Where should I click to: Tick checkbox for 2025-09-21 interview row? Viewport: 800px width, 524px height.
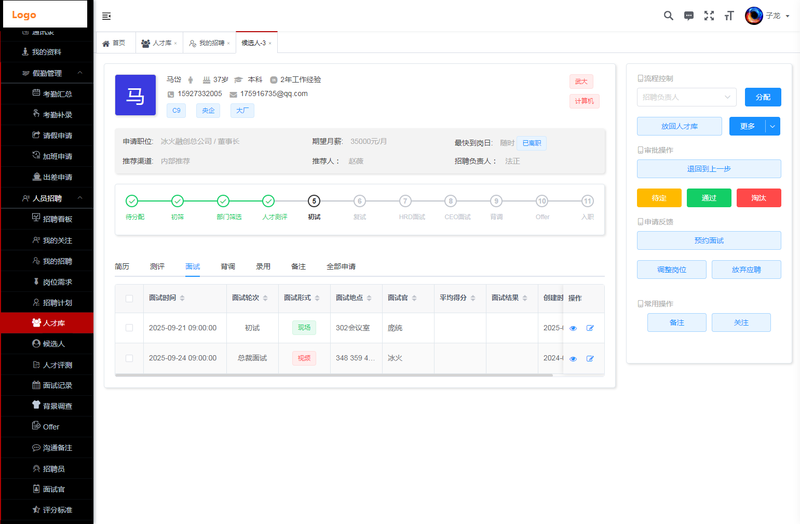(x=129, y=328)
